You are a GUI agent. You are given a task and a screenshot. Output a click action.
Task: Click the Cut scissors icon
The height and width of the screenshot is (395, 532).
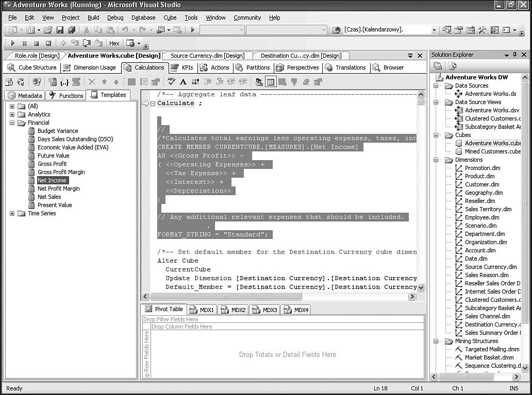pos(86,30)
